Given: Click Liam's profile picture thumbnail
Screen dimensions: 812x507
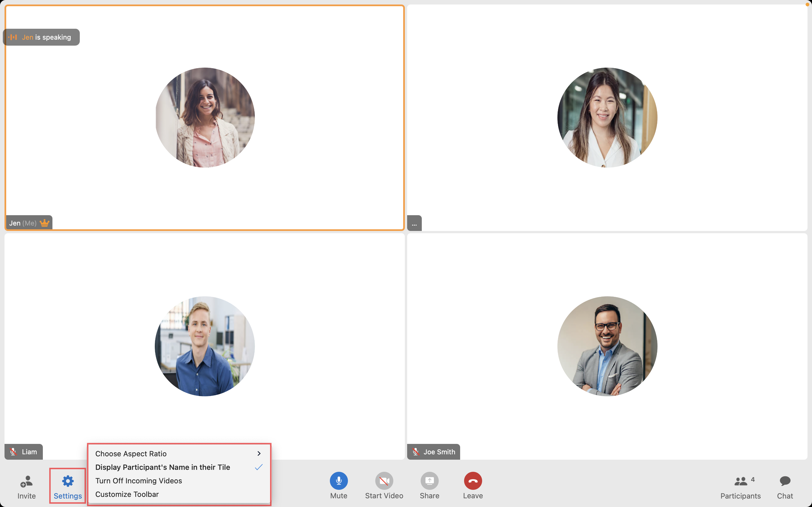Looking at the screenshot, I should (x=205, y=346).
